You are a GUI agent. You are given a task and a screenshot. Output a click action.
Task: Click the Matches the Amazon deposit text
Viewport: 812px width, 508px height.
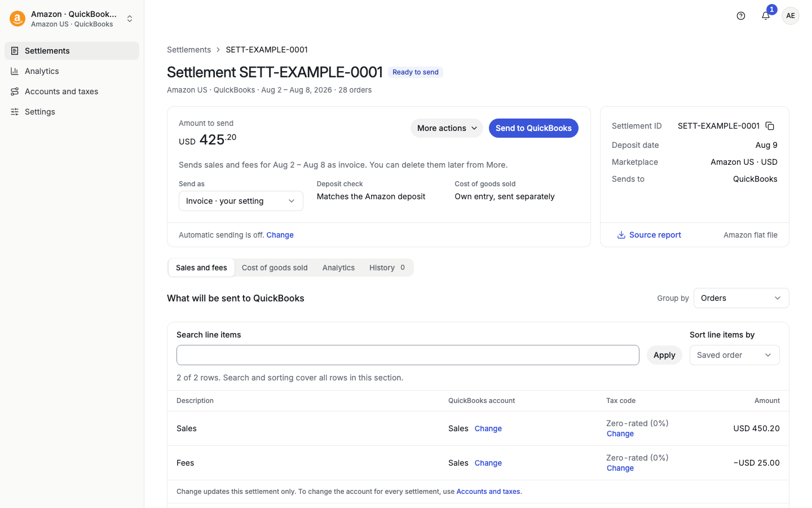pyautogui.click(x=371, y=196)
